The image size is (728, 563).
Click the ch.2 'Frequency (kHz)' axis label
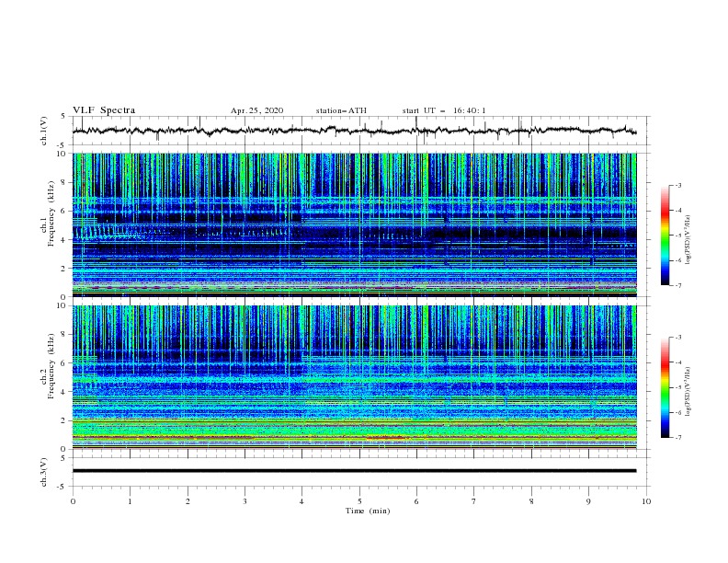(x=51, y=366)
